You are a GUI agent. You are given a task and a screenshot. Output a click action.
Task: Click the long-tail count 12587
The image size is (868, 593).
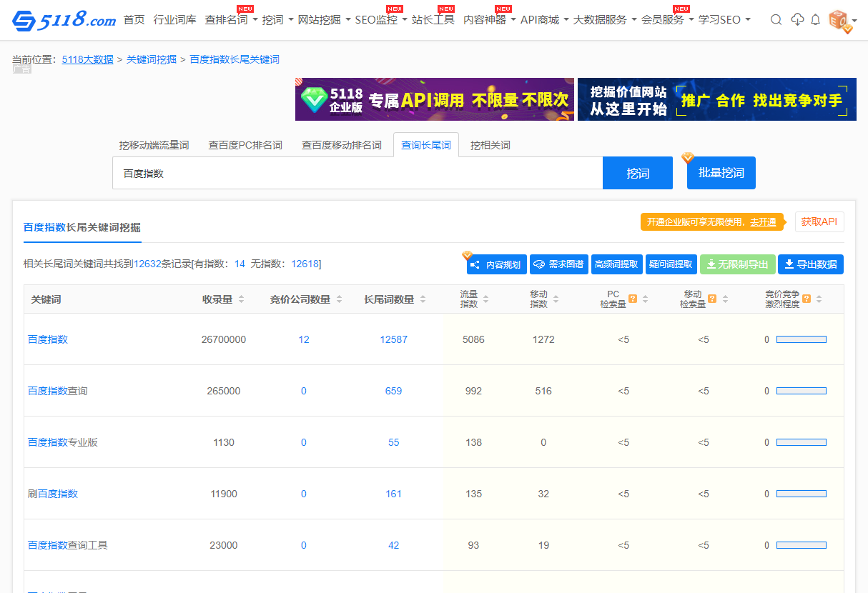click(393, 339)
